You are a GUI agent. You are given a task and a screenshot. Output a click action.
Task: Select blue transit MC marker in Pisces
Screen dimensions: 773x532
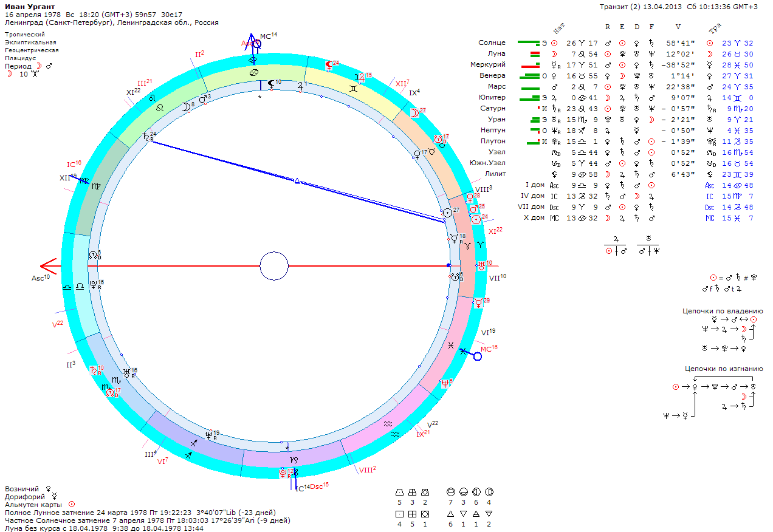click(477, 356)
